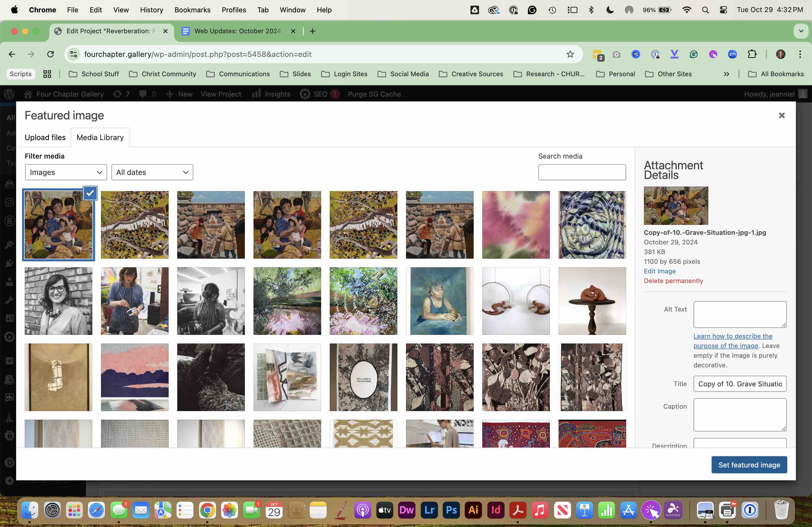Screen dimensions: 812x527
Task: Open Chrome's three-dot menu
Action: 800,54
